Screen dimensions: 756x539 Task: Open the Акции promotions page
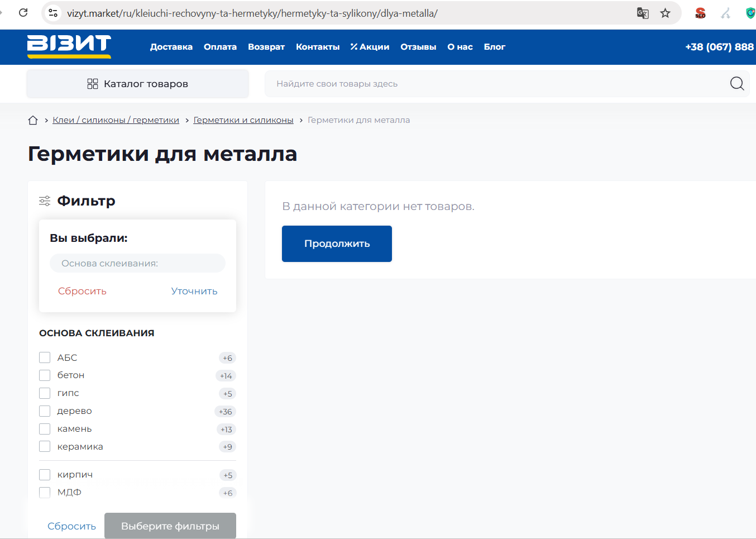[370, 47]
